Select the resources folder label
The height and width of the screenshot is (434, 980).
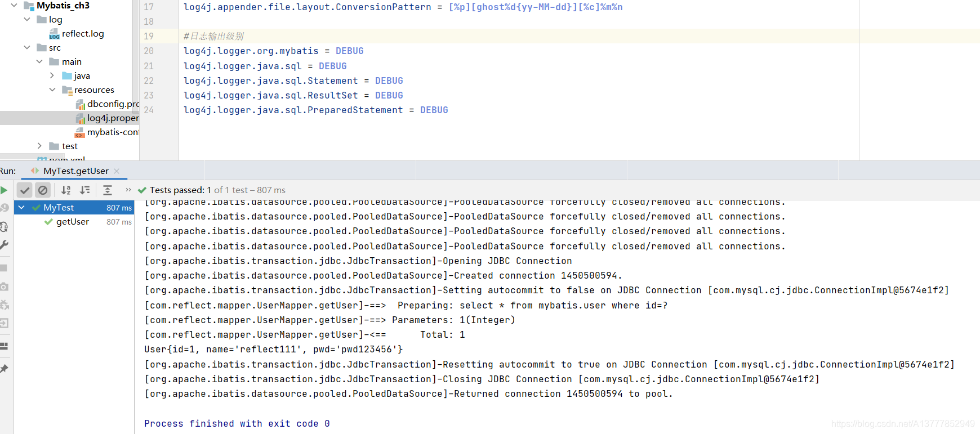94,90
